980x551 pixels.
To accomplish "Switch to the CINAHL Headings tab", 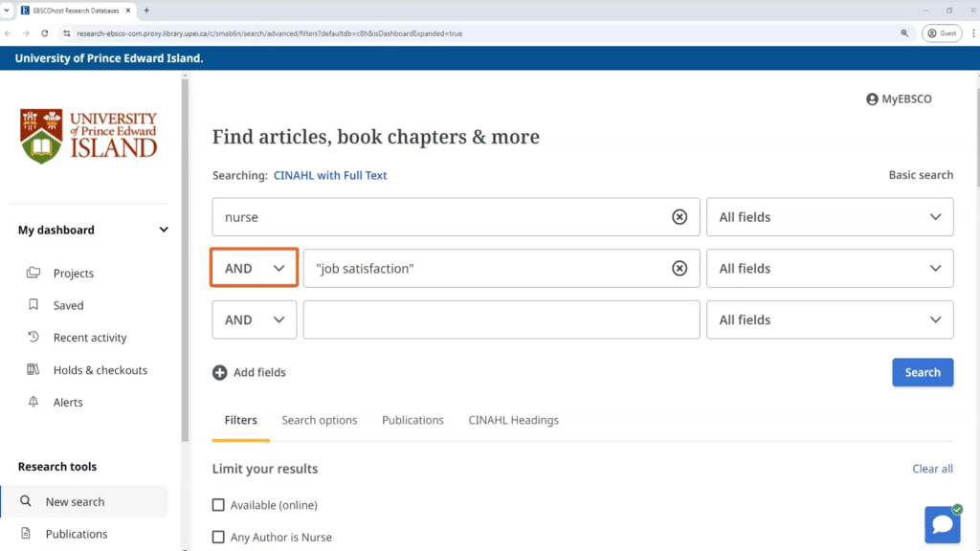I will [513, 420].
